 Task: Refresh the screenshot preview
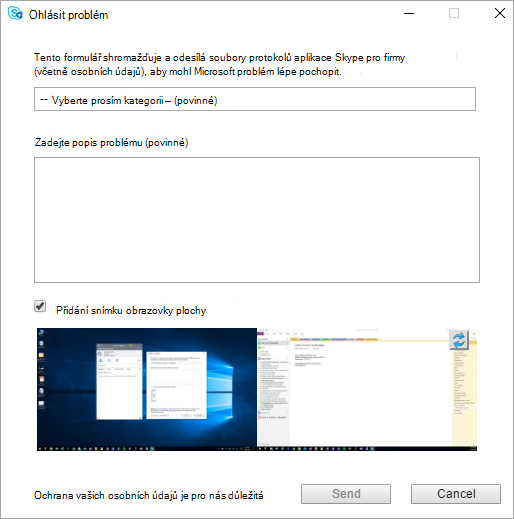click(459, 340)
